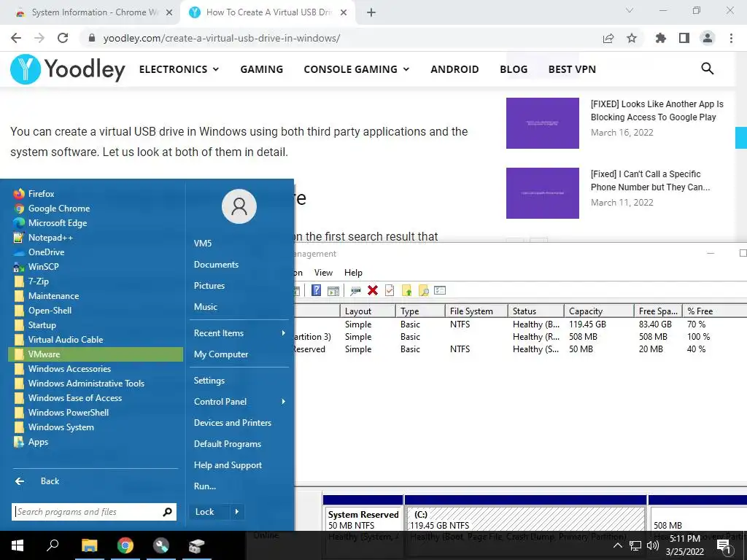
Task: Click the red X Delete toolbar icon
Action: pos(373,290)
